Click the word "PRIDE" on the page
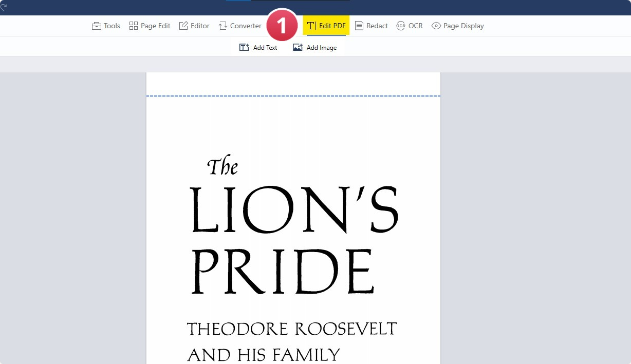Image resolution: width=631 pixels, height=364 pixels. [x=283, y=272]
